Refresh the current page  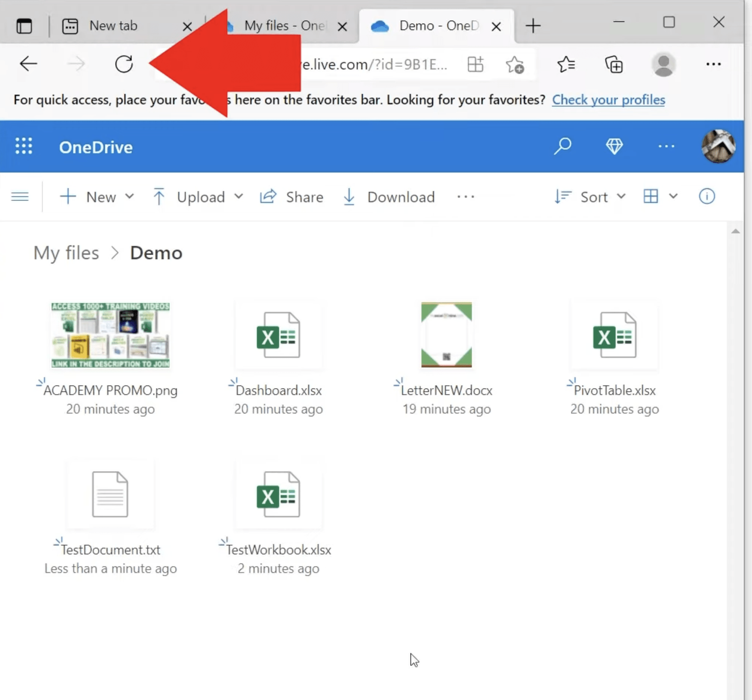[x=124, y=64]
